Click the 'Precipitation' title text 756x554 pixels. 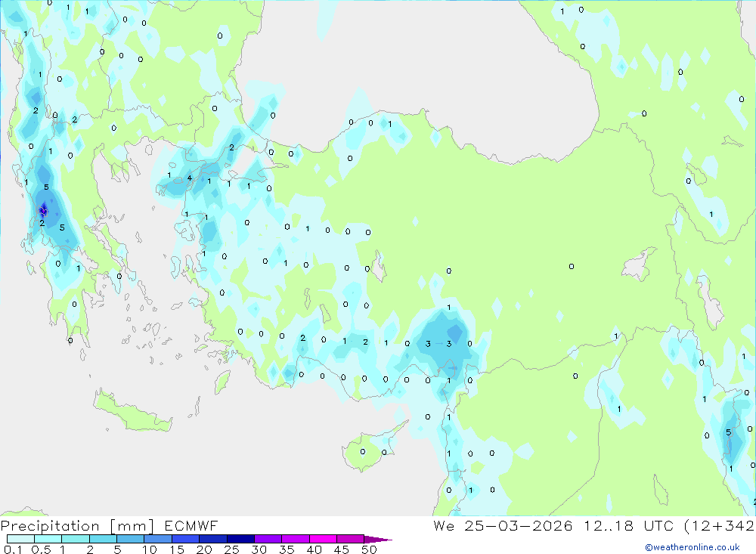point(50,526)
